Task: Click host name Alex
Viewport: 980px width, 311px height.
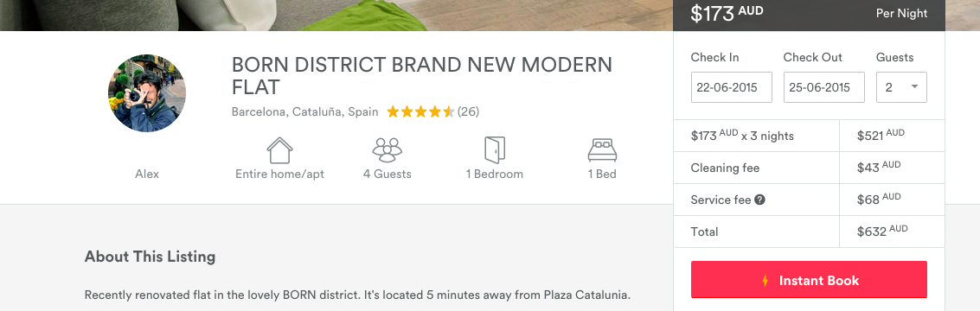Action: coord(147,175)
